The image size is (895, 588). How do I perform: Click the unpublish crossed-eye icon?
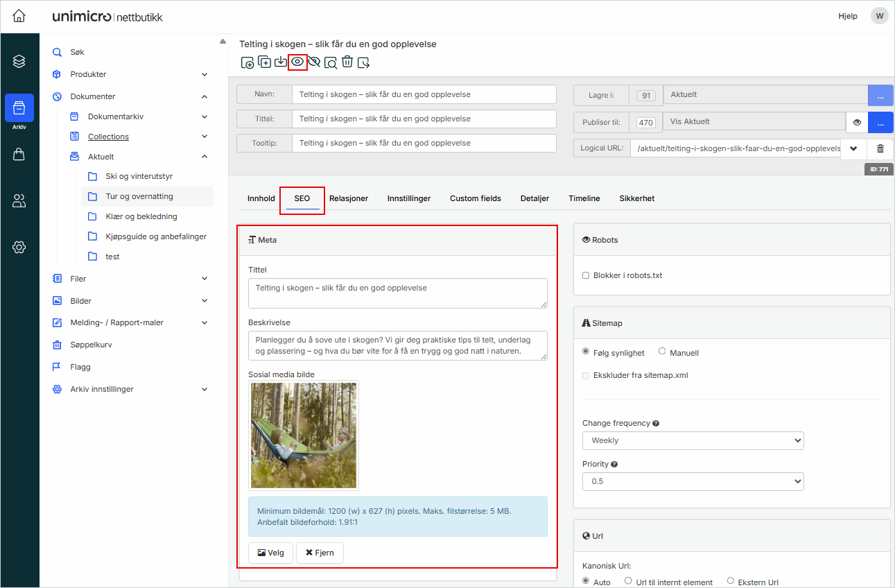tap(314, 62)
